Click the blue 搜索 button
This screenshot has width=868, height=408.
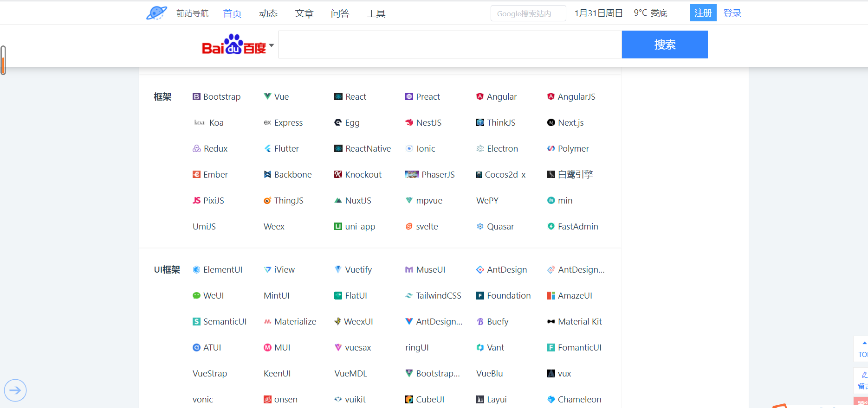pos(665,45)
